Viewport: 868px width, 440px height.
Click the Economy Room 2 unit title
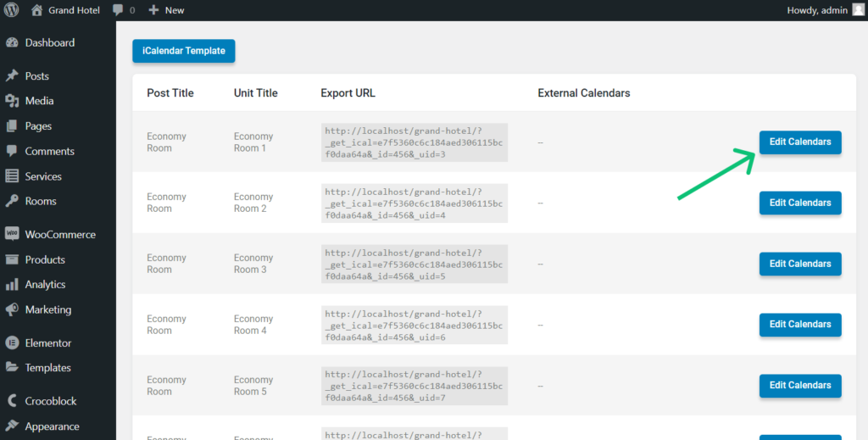[253, 203]
